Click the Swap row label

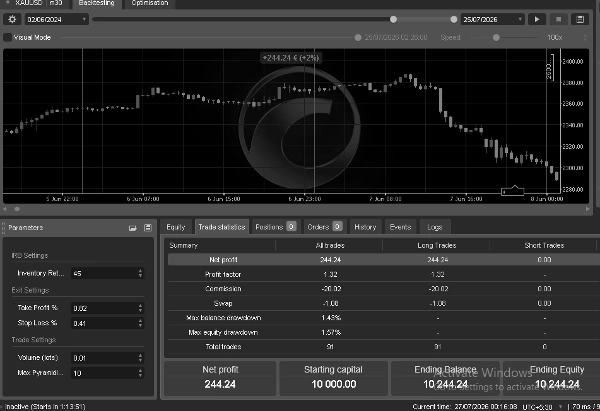(223, 303)
